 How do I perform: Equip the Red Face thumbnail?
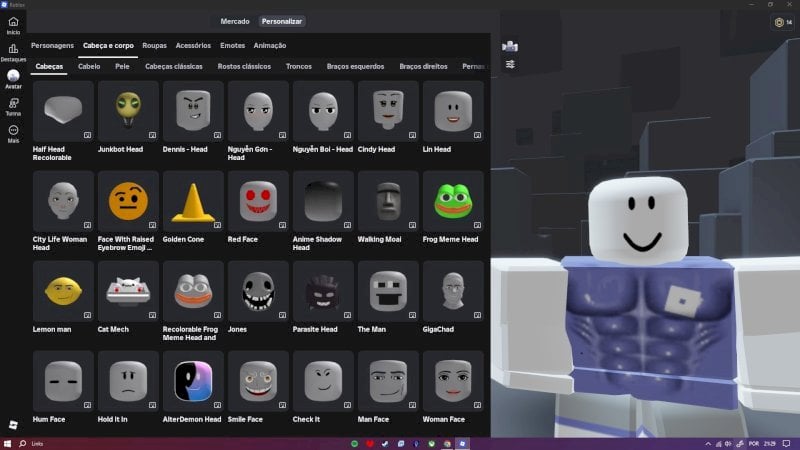[258, 201]
